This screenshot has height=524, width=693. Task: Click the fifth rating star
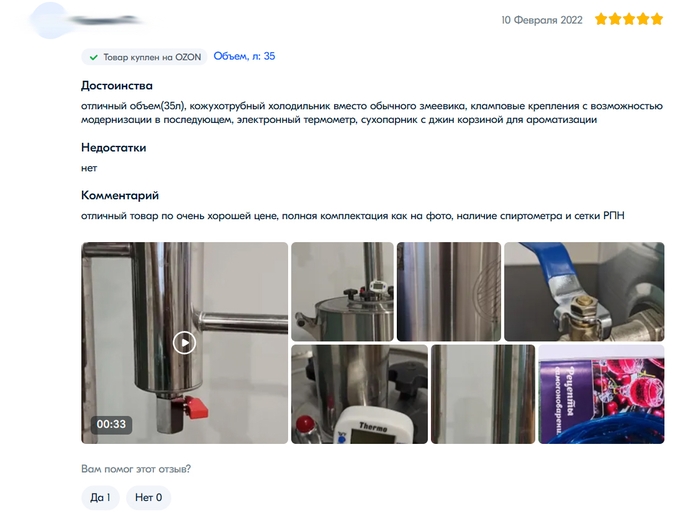657,19
